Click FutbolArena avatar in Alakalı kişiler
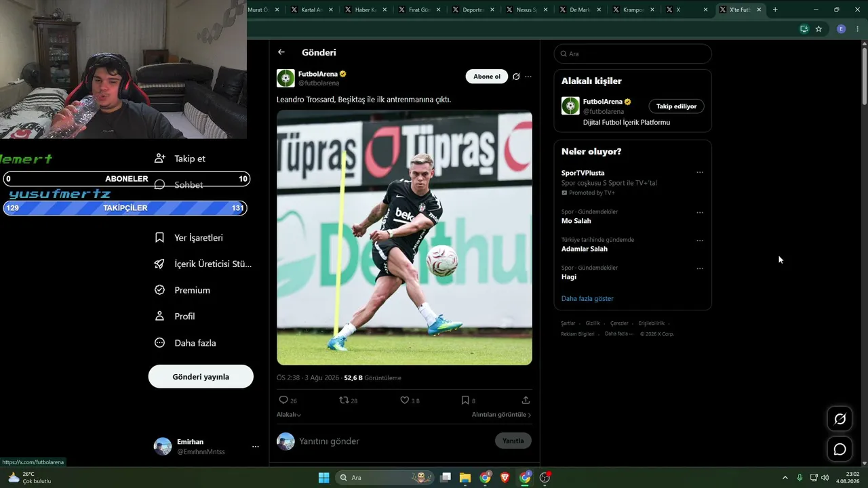 [x=570, y=106]
